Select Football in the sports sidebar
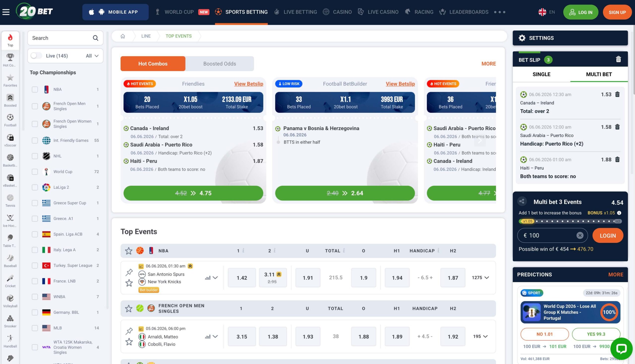 coord(10,120)
